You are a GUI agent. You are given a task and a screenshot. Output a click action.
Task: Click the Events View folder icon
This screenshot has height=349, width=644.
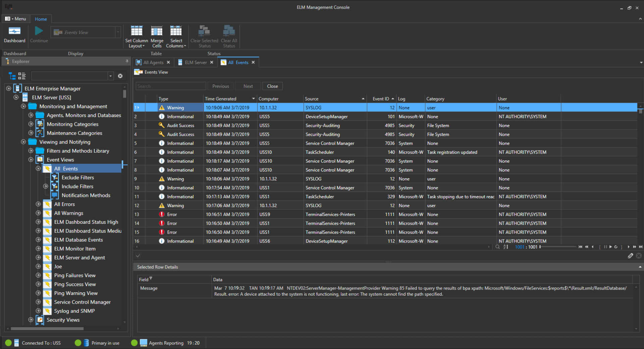click(x=138, y=72)
